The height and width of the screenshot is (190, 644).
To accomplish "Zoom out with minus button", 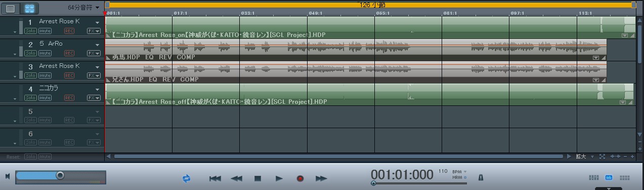I will pos(625,157).
